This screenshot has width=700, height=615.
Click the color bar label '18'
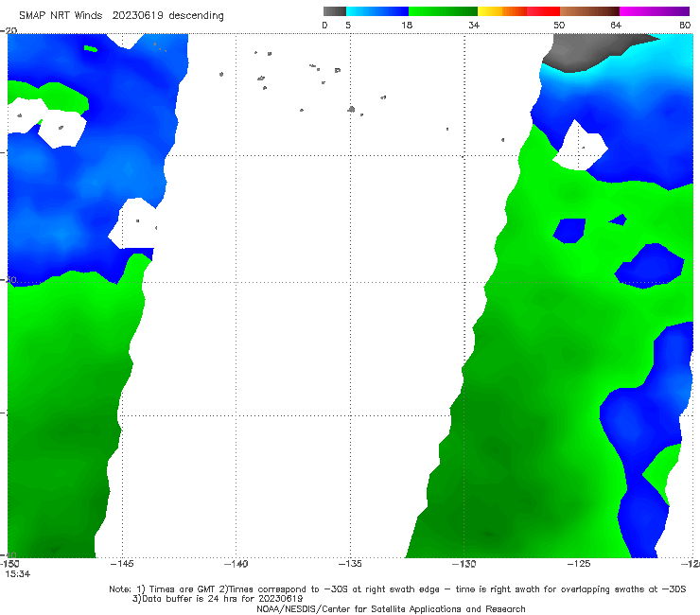pos(407,26)
